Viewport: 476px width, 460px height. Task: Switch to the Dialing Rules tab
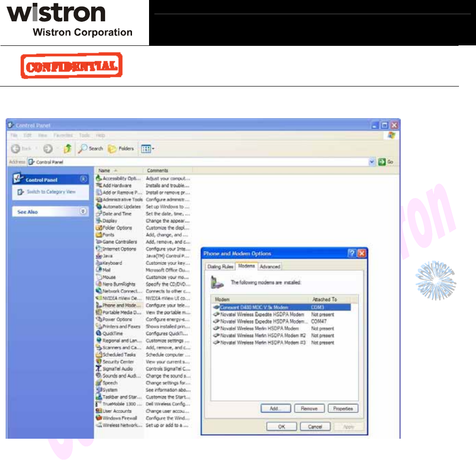[220, 267]
